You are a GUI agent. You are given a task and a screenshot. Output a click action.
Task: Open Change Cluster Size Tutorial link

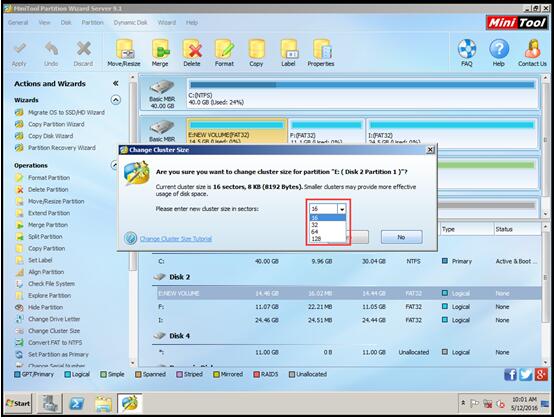click(x=176, y=239)
